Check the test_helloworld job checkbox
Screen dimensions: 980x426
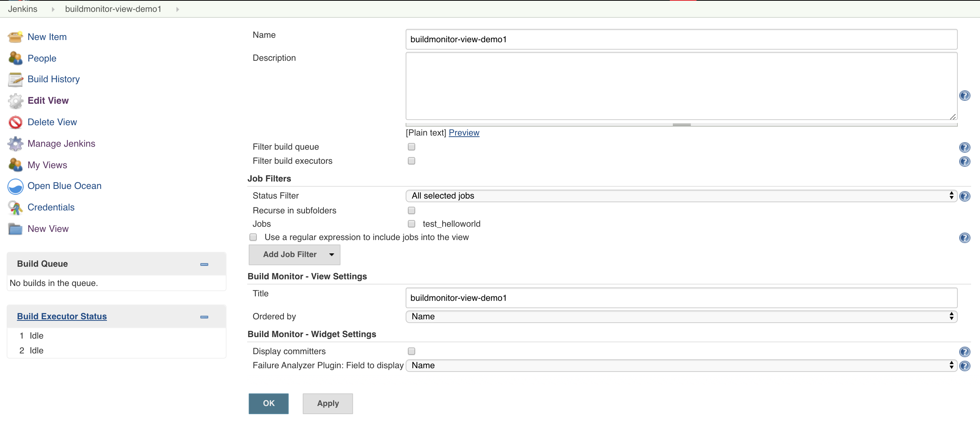[411, 224]
